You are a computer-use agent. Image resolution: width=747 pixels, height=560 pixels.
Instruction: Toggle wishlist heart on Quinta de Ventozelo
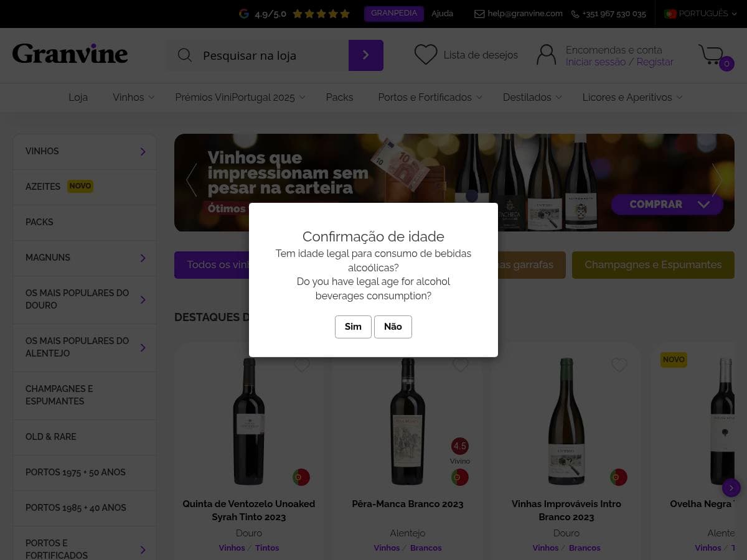[x=302, y=365]
